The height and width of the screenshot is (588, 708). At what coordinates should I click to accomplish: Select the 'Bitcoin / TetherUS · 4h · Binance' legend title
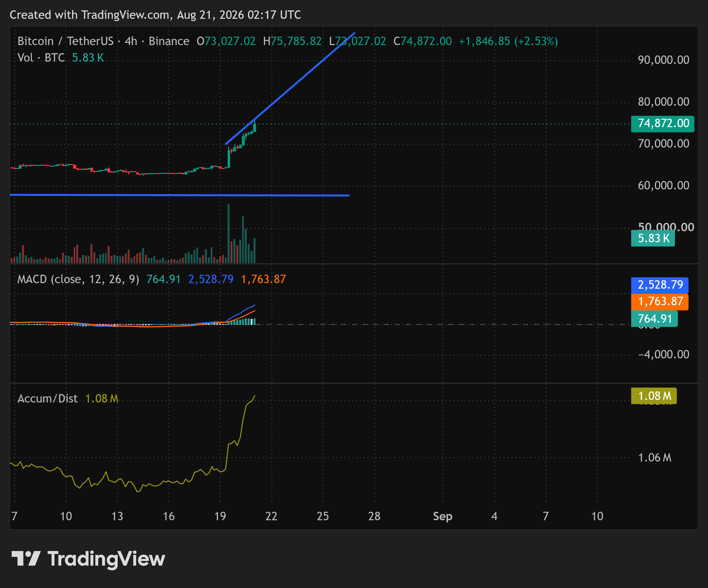point(103,41)
